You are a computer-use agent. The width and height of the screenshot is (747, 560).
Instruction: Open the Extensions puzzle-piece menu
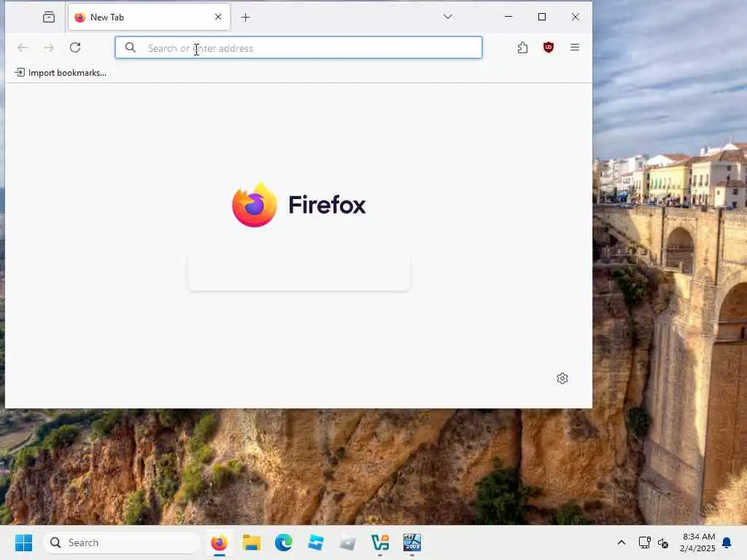[x=522, y=47]
